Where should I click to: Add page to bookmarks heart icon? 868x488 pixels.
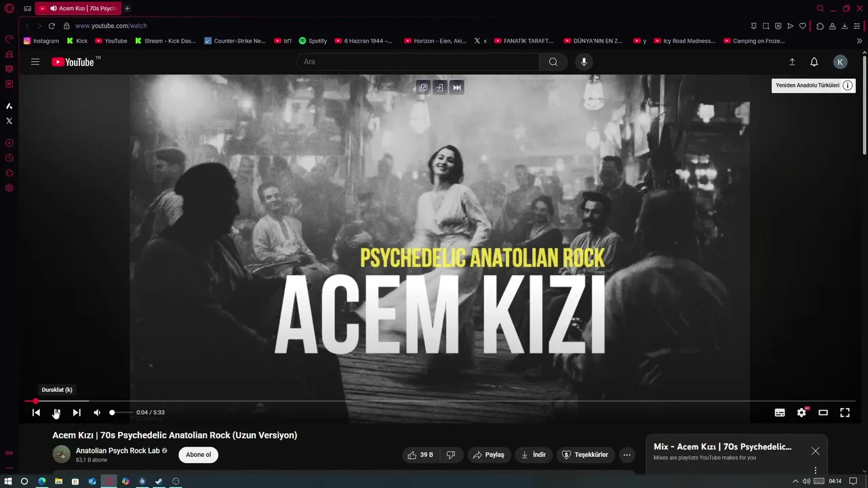point(802,26)
